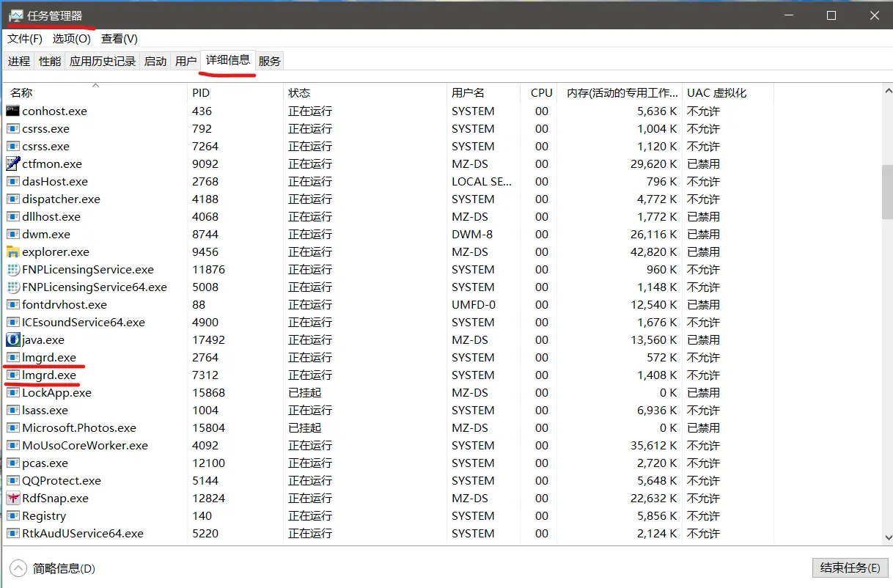Open the 查看(V) menu
The image size is (893, 588).
point(120,39)
